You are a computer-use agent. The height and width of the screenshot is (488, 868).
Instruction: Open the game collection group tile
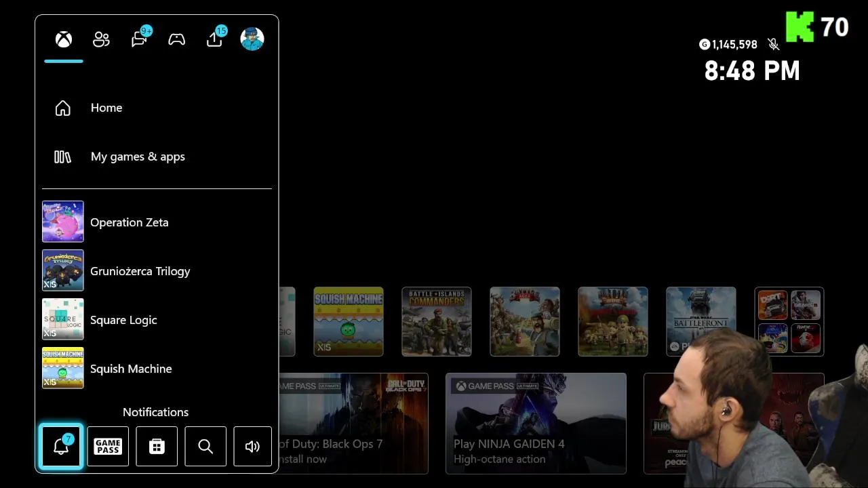coord(789,321)
